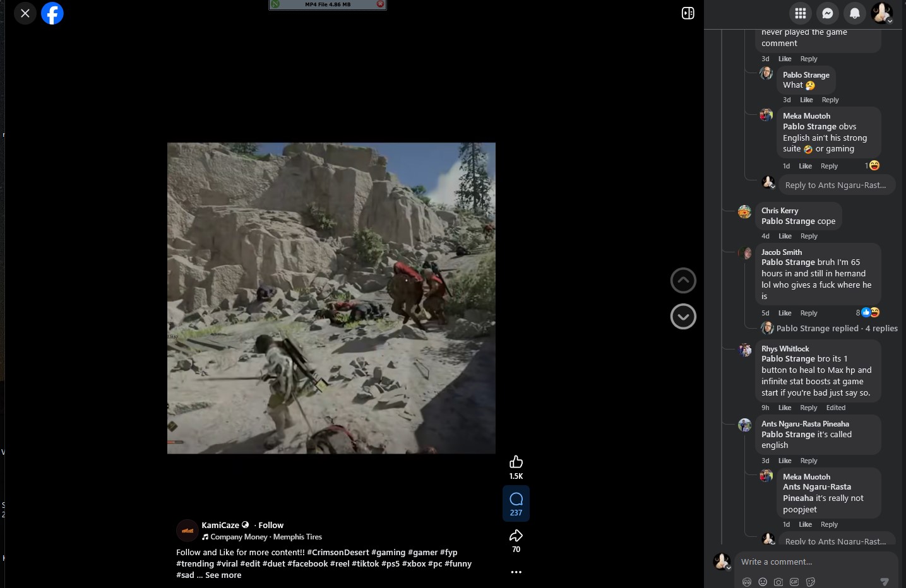Insert a GIF into the comment

[x=794, y=582]
